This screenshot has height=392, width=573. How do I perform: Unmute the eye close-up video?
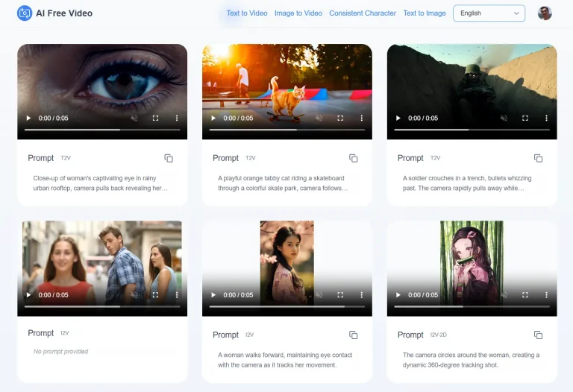[134, 118]
